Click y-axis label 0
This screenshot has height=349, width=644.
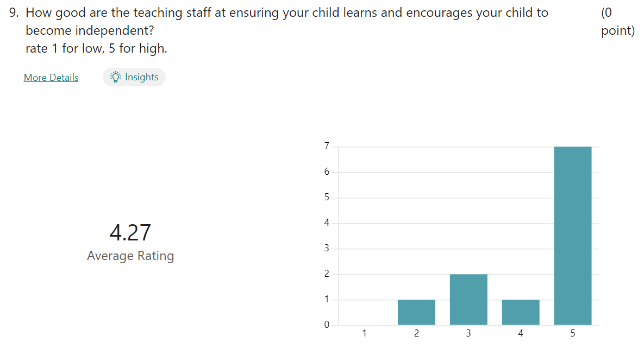327,325
